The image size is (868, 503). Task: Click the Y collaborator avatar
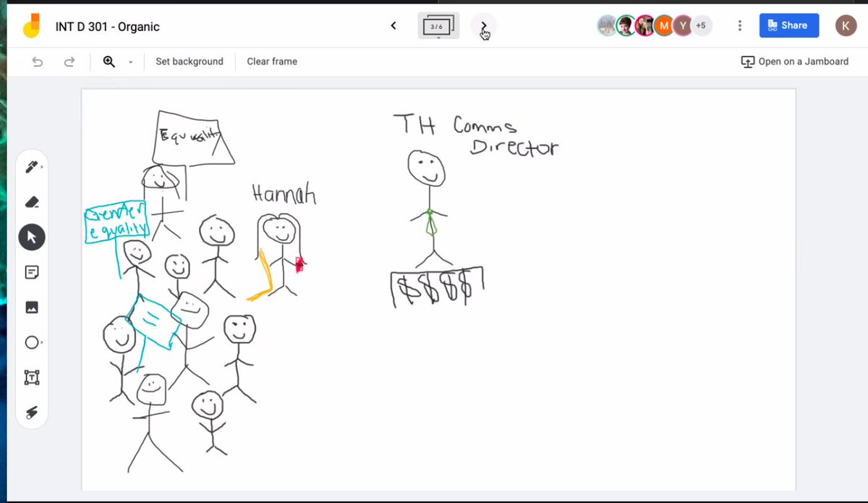coord(683,26)
